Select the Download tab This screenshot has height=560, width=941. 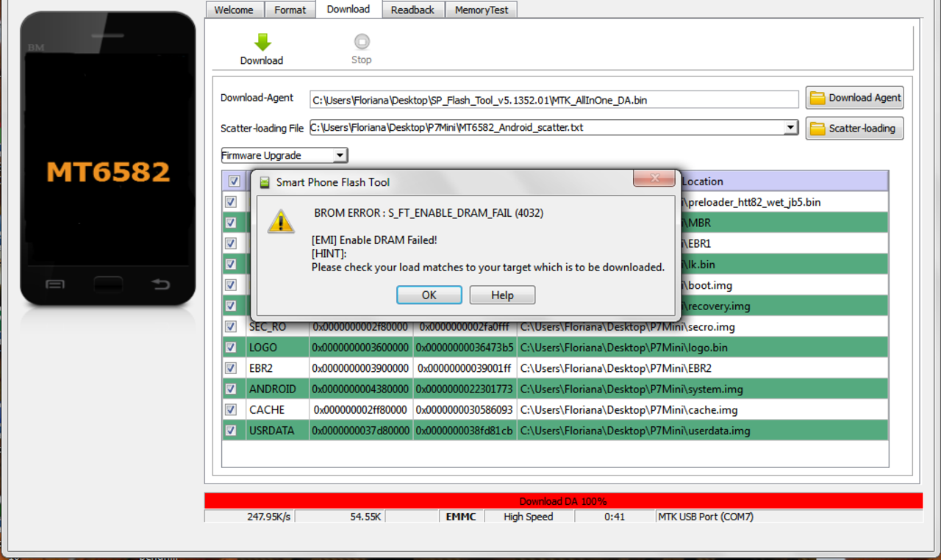[348, 9]
